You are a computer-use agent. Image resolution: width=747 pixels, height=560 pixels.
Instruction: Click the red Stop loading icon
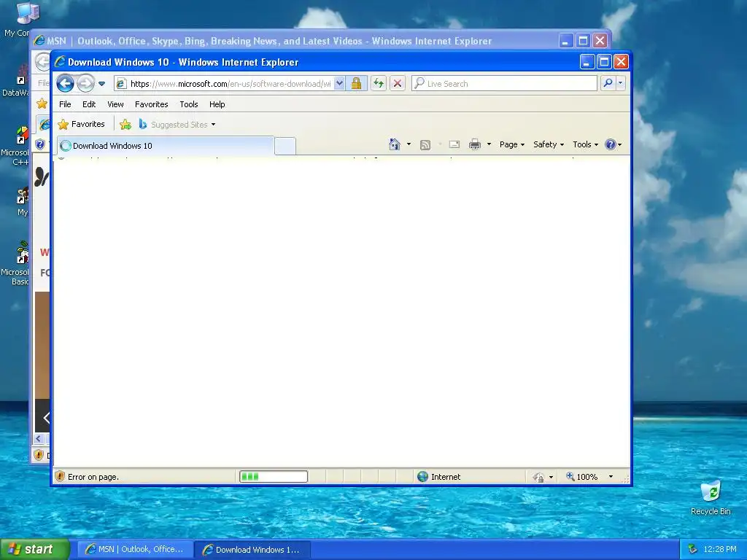coord(398,83)
